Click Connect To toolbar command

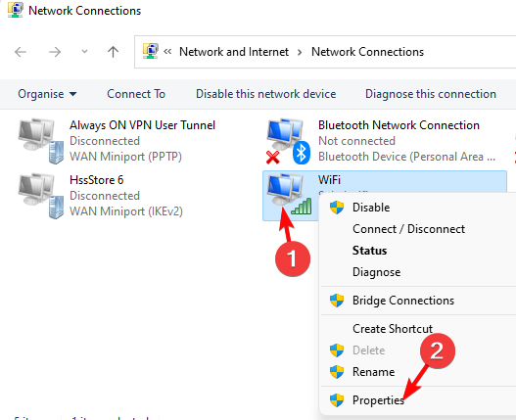point(136,94)
